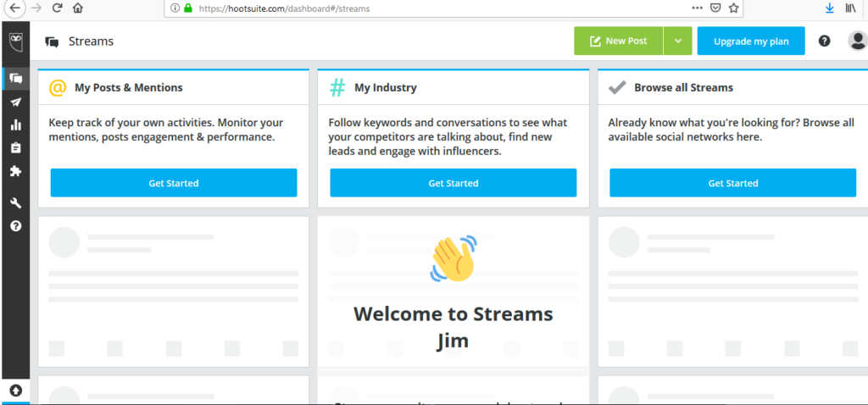This screenshot has width=868, height=405.
Task: Click the browser forward arrow
Action: coord(37,8)
